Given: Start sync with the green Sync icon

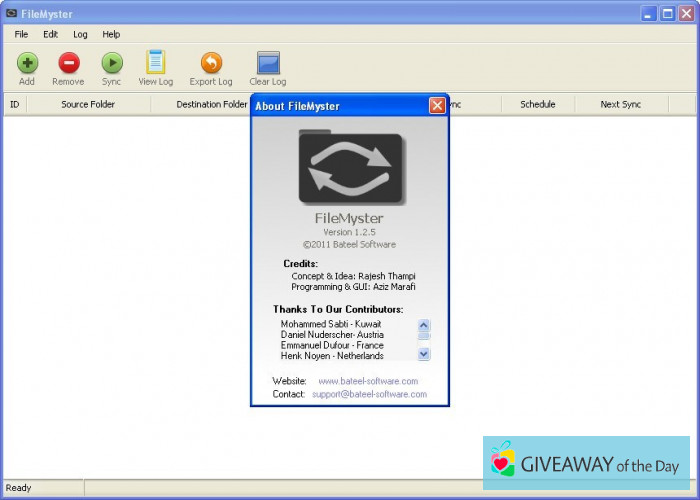Looking at the screenshot, I should (x=111, y=63).
